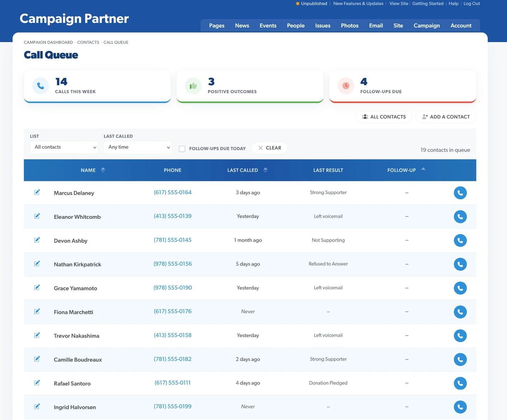Click Fiona Marchetti's call icon
This screenshot has height=420, width=507.
460,312
